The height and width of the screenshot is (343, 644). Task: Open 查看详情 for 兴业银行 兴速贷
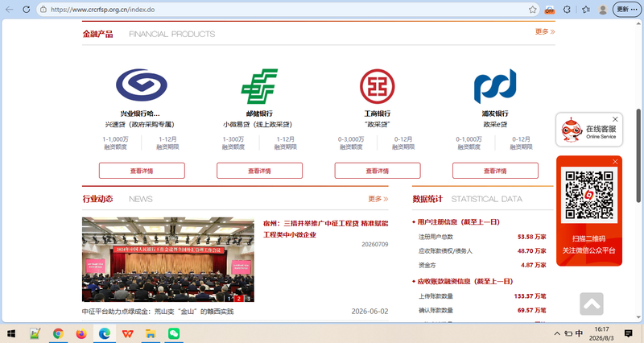[x=142, y=171]
